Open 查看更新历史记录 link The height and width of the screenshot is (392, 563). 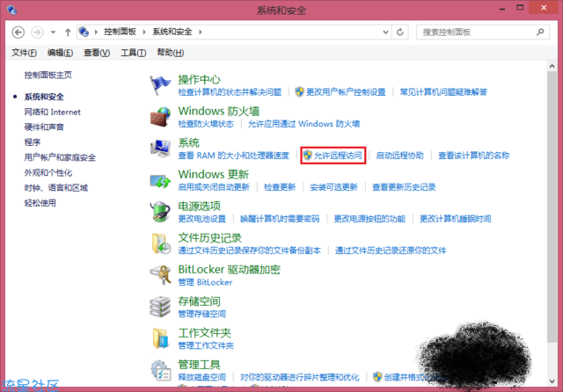point(404,187)
